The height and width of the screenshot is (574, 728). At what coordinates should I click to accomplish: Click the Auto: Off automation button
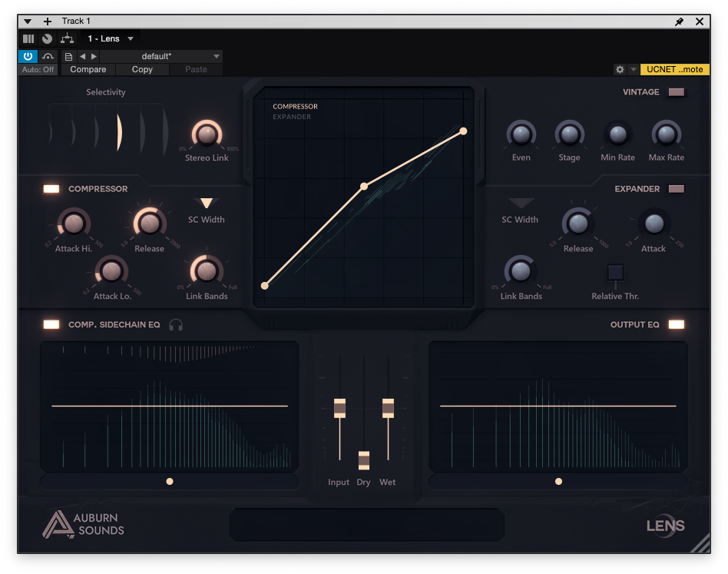click(x=38, y=69)
